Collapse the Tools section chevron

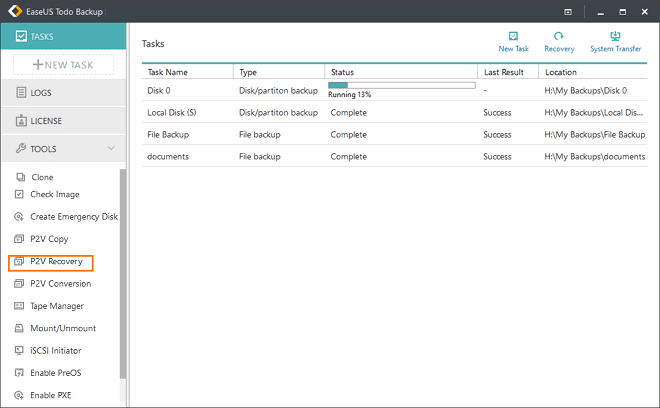click(110, 149)
